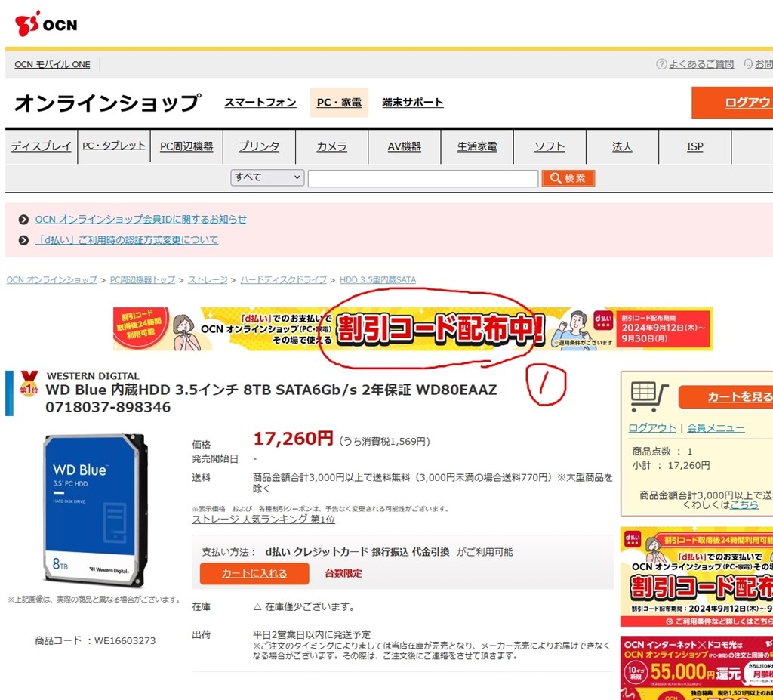The image size is (773, 700).
Task: Click the orange 検索 search button
Action: pyautogui.click(x=568, y=178)
